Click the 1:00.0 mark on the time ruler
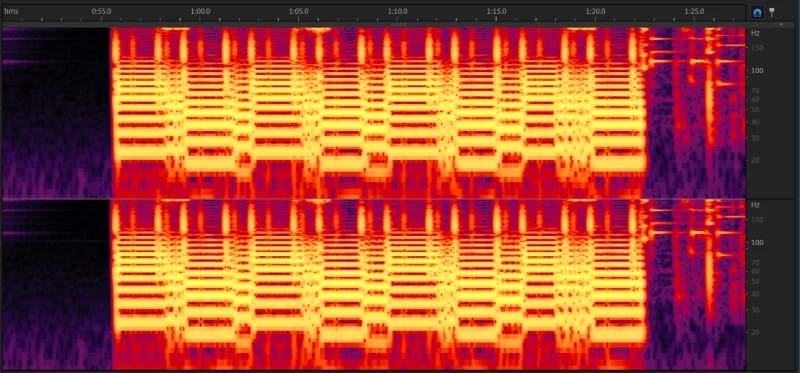Screen dimensions: 800x373 click(200, 11)
